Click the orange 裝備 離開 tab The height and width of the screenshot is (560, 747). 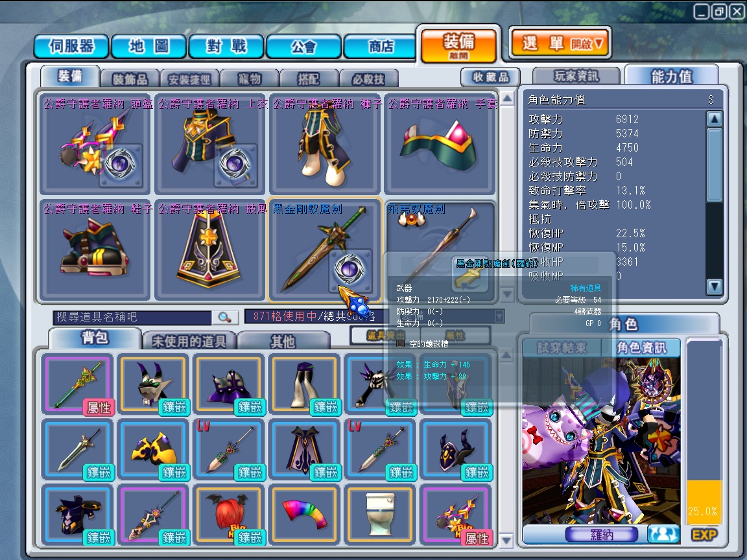[459, 45]
